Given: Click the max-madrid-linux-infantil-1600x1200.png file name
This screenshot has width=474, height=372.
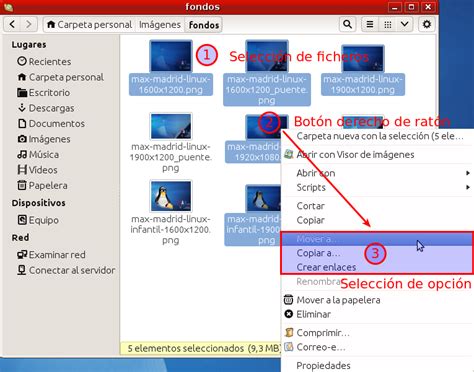Looking at the screenshot, I should point(171,229).
